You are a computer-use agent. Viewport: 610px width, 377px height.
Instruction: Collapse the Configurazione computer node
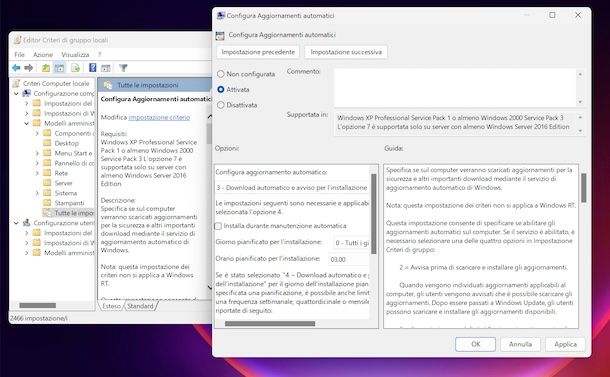16,94
